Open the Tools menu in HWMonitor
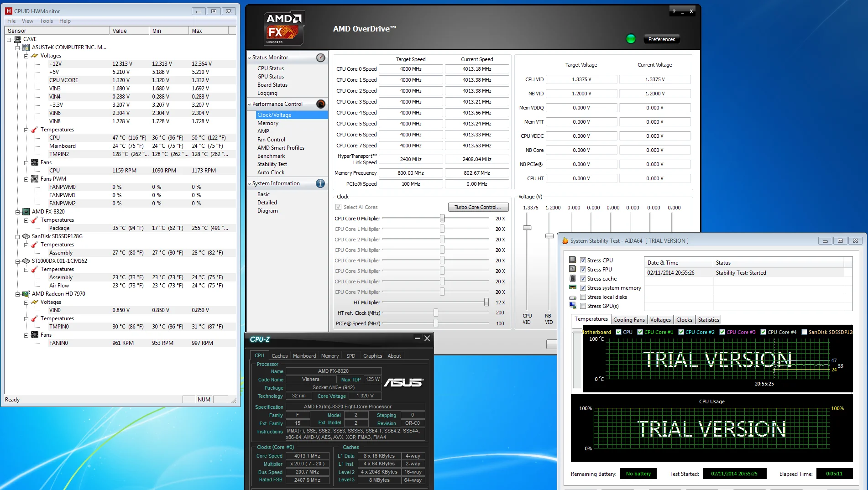Screen dimensions: 868x490 click(46, 21)
